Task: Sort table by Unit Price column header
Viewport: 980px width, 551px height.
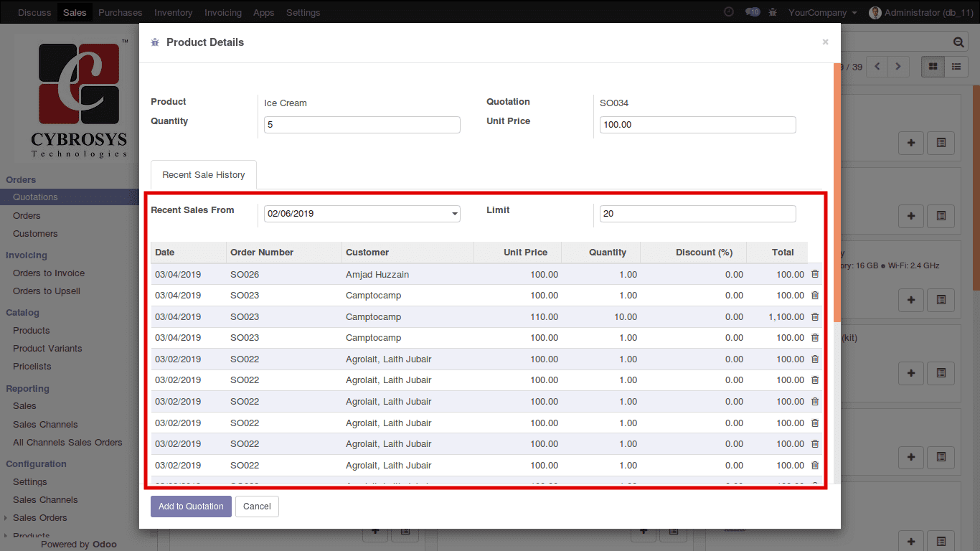Action: (x=517, y=253)
